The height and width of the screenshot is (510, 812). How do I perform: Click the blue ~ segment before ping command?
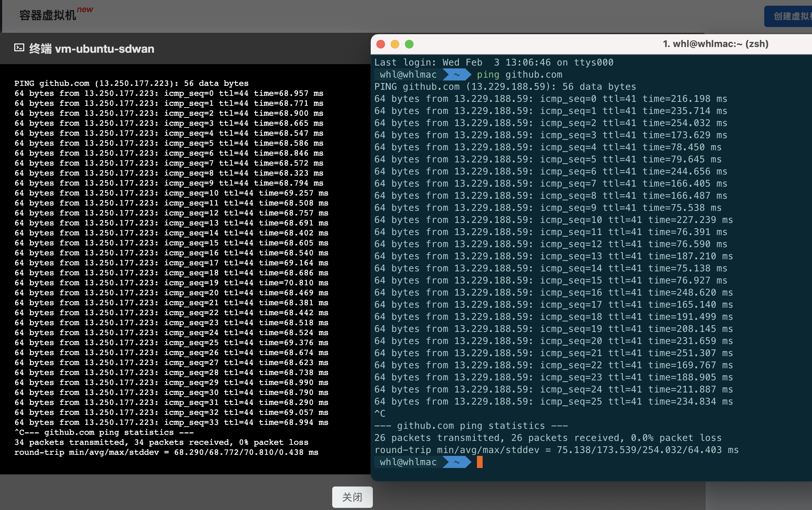[457, 75]
